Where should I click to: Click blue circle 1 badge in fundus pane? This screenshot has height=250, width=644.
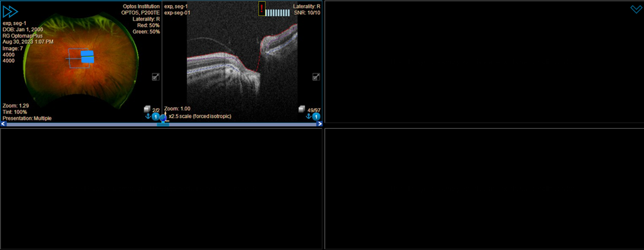155,117
